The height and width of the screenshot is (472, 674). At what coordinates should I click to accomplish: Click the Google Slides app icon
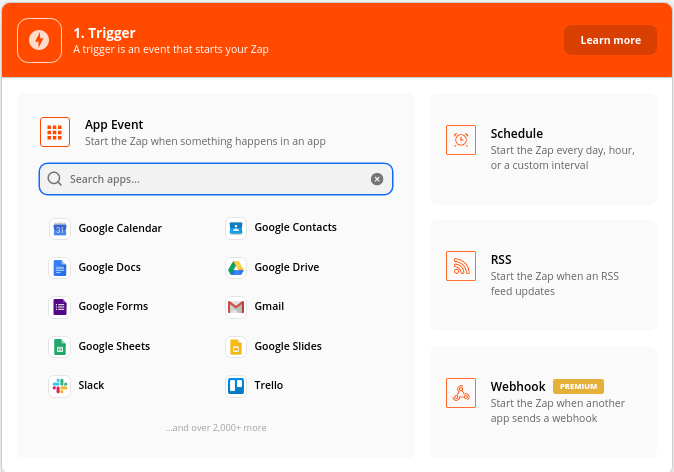click(236, 347)
